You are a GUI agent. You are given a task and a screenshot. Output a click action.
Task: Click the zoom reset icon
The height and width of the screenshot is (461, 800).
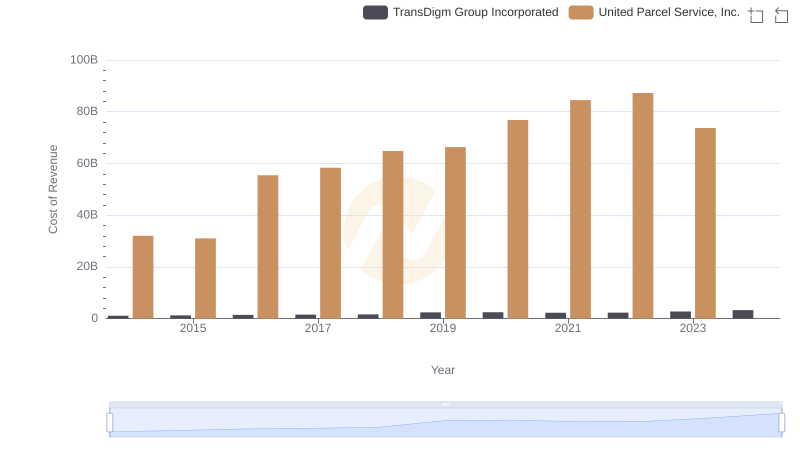click(x=781, y=15)
